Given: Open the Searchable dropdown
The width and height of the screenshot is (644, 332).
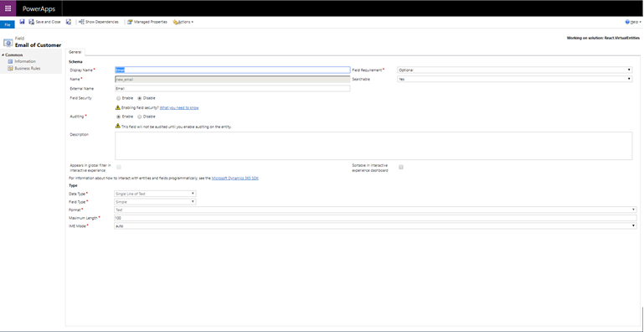Looking at the screenshot, I should [515, 79].
